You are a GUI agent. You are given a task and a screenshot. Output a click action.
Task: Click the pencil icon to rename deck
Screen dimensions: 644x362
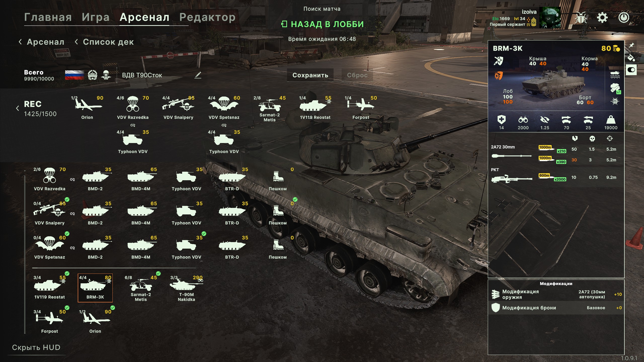pos(198,75)
